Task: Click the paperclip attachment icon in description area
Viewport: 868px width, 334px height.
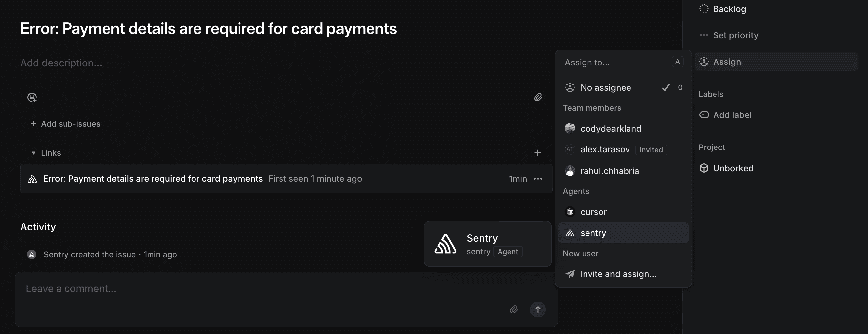Action: tap(538, 97)
